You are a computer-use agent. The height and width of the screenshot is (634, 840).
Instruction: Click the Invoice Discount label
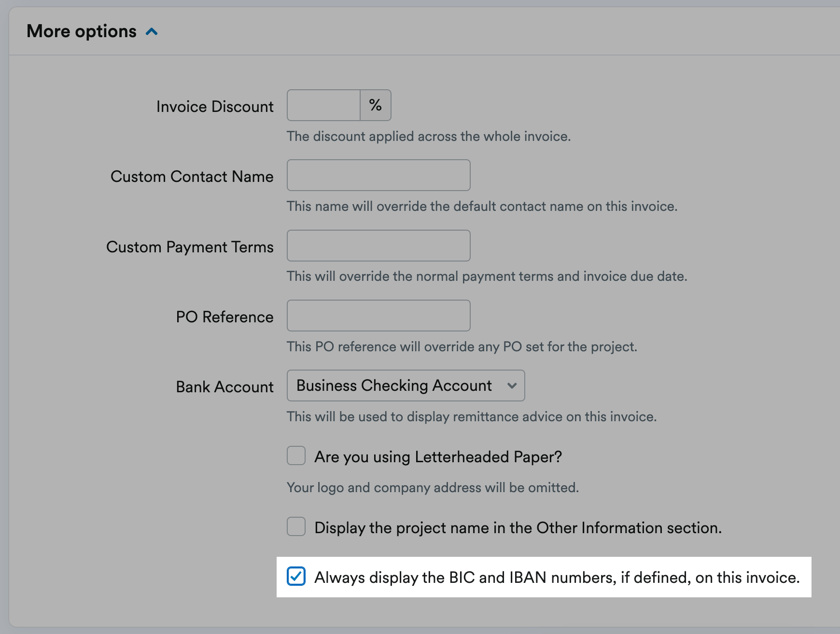214,106
